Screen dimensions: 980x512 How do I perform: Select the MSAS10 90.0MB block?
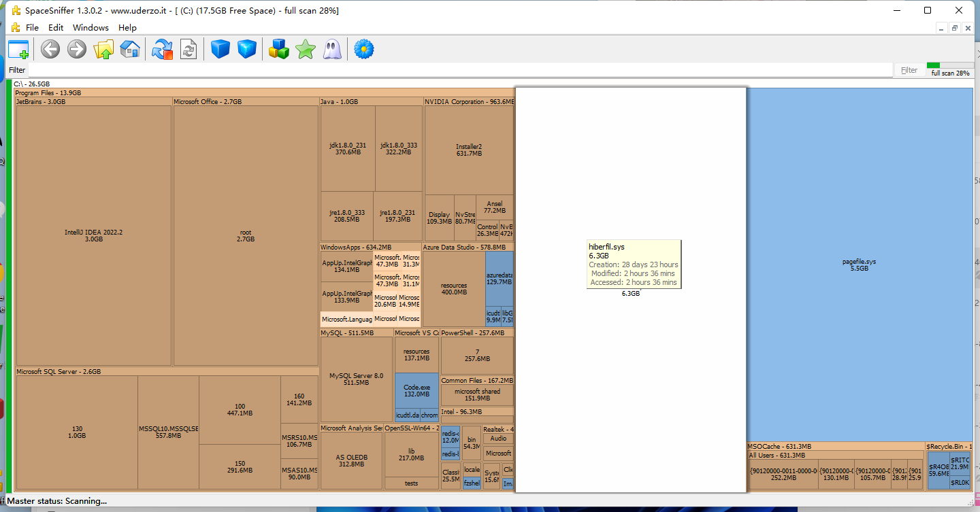299,474
